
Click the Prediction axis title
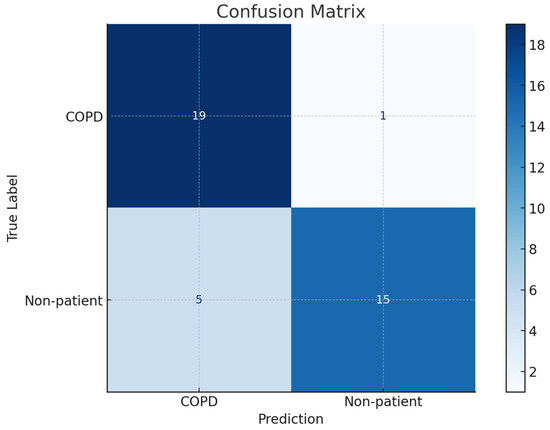point(291,419)
